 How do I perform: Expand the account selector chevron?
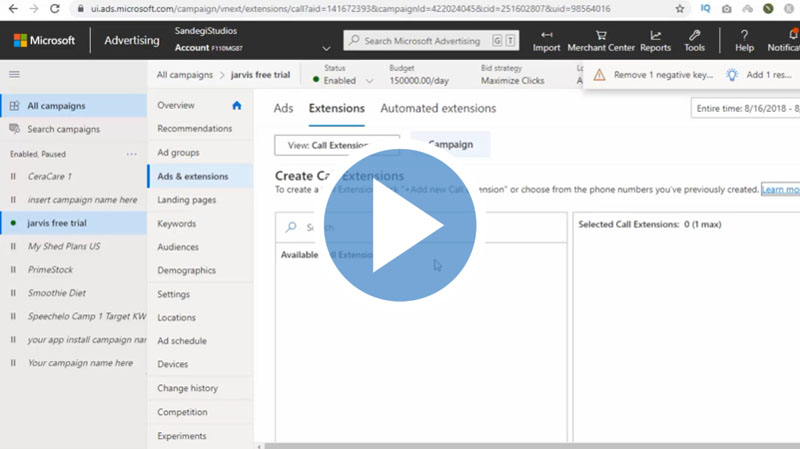[327, 48]
